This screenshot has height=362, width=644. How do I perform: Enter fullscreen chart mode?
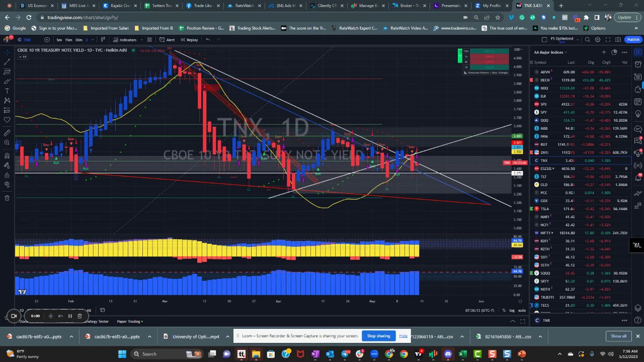tap(608, 40)
